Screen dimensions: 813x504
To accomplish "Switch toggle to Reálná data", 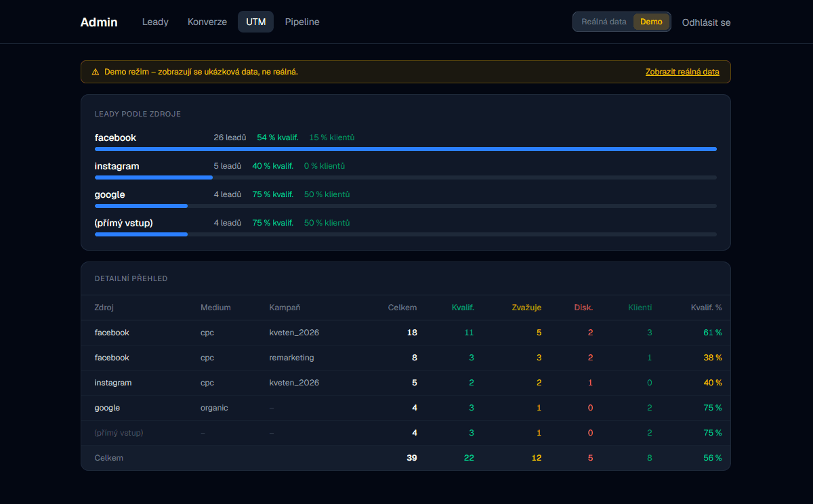I will point(604,22).
